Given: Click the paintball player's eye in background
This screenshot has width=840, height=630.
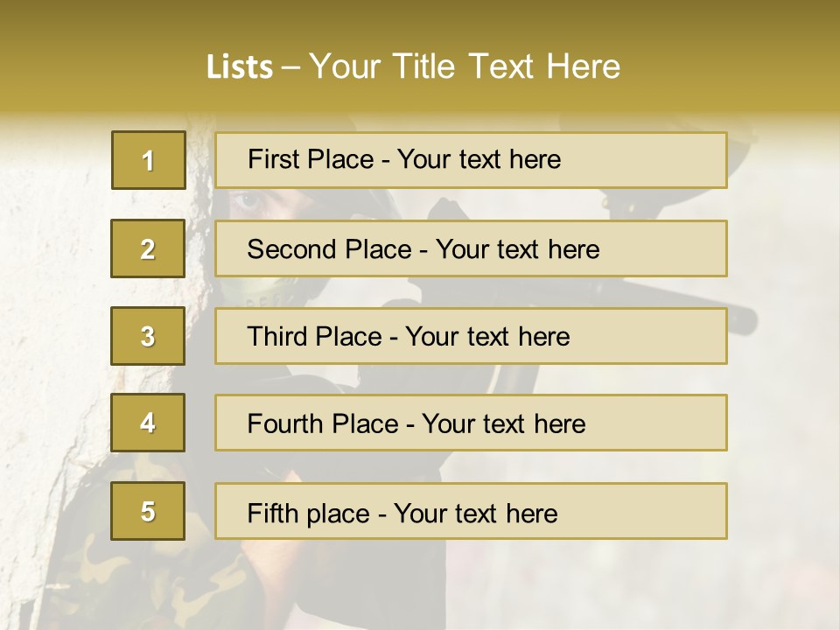Looking at the screenshot, I should (248, 201).
